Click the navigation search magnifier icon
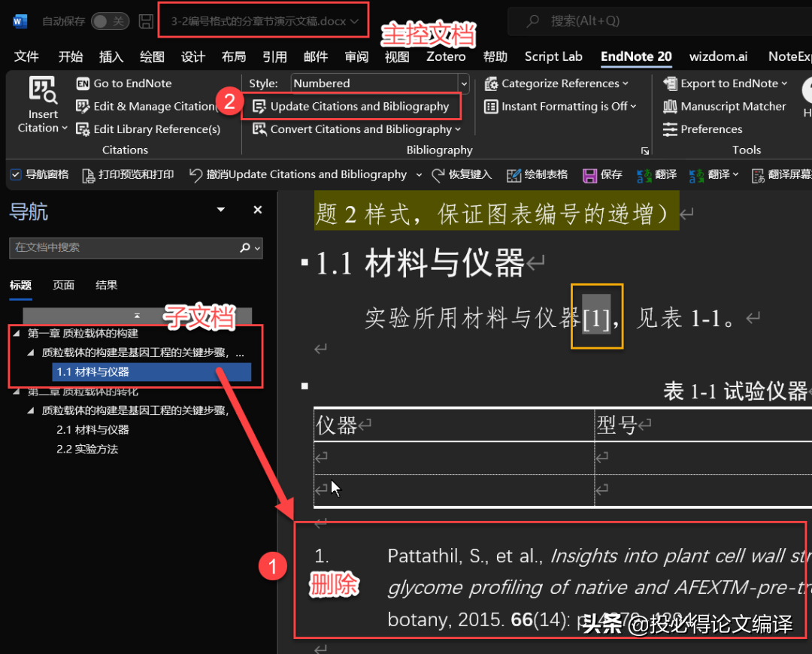This screenshot has height=654, width=812. coord(245,248)
